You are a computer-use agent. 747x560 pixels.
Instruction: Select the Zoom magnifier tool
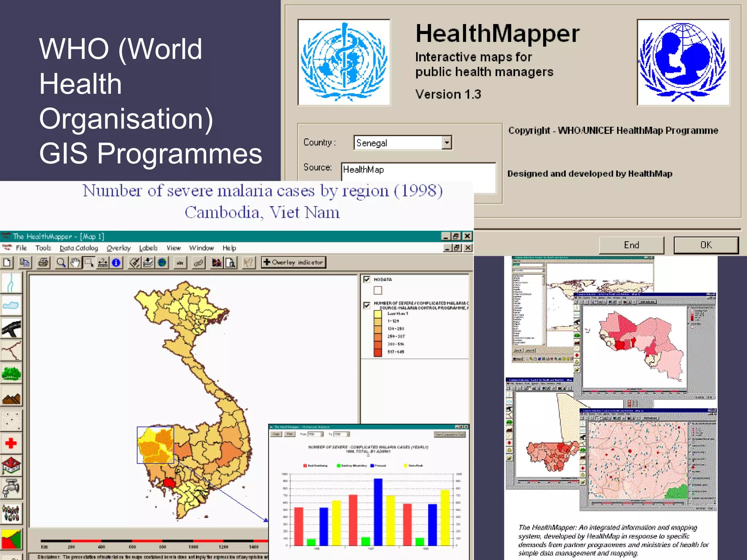[61, 262]
